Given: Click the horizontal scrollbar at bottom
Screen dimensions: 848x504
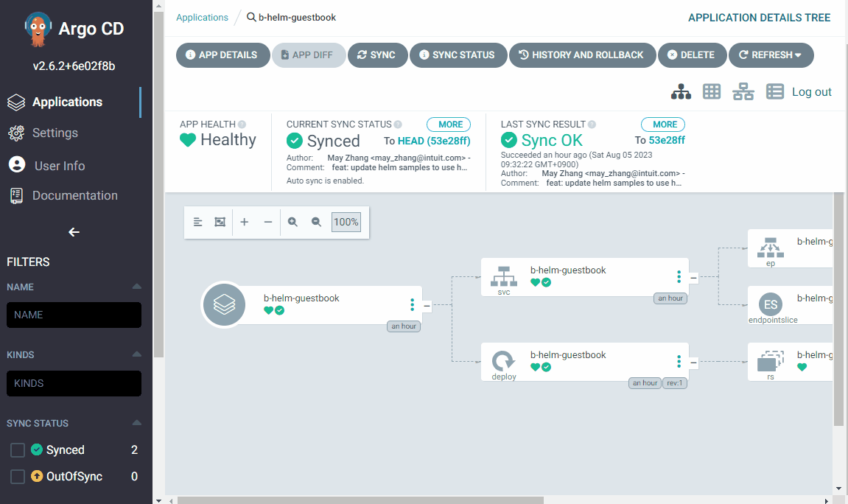Looking at the screenshot, I should pos(360,500).
